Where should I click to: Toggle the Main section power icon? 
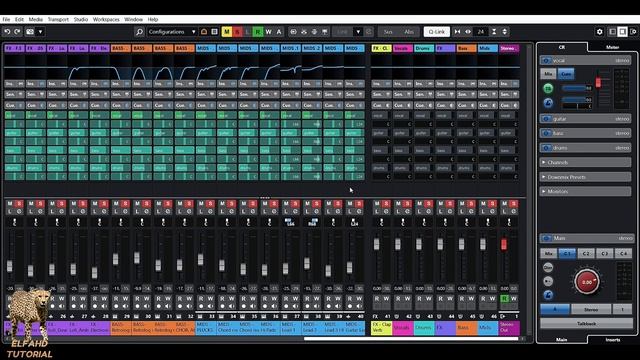[x=546, y=238]
